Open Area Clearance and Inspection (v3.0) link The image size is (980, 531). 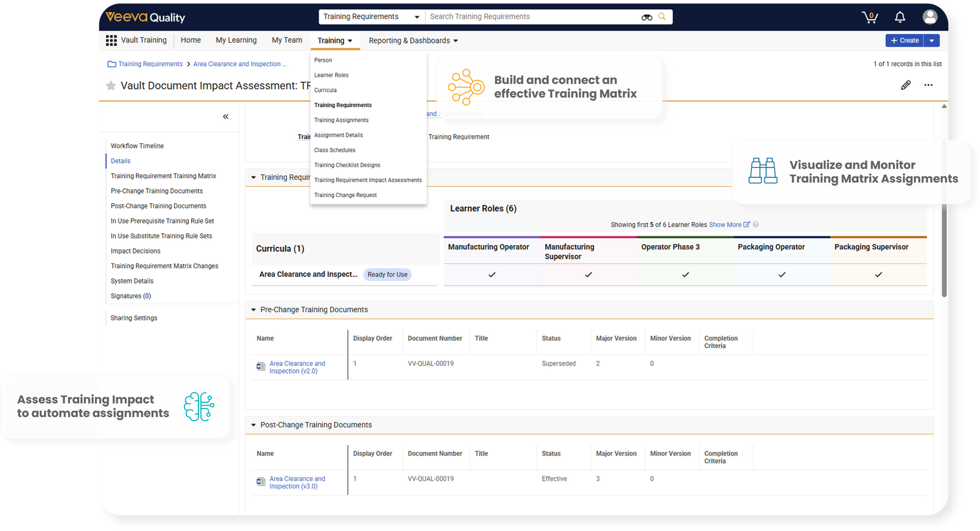click(297, 483)
